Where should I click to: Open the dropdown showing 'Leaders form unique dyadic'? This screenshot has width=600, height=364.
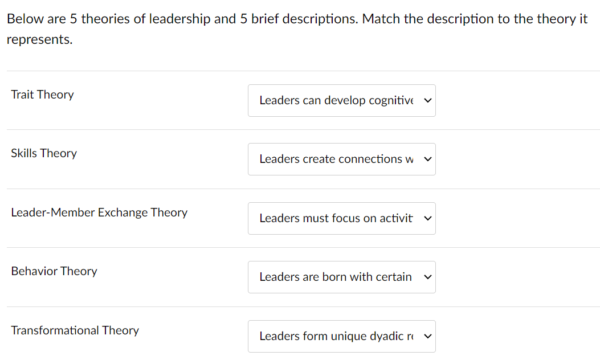(342, 336)
